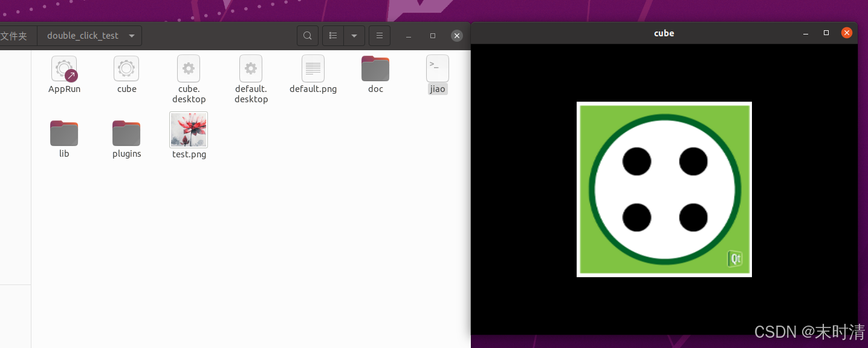Open the double_click_test path dropdown
Viewport: 868px width, 348px height.
[x=89, y=36]
